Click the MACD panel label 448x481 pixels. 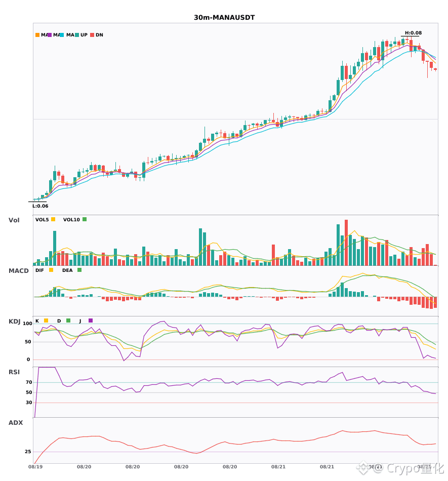point(18,271)
